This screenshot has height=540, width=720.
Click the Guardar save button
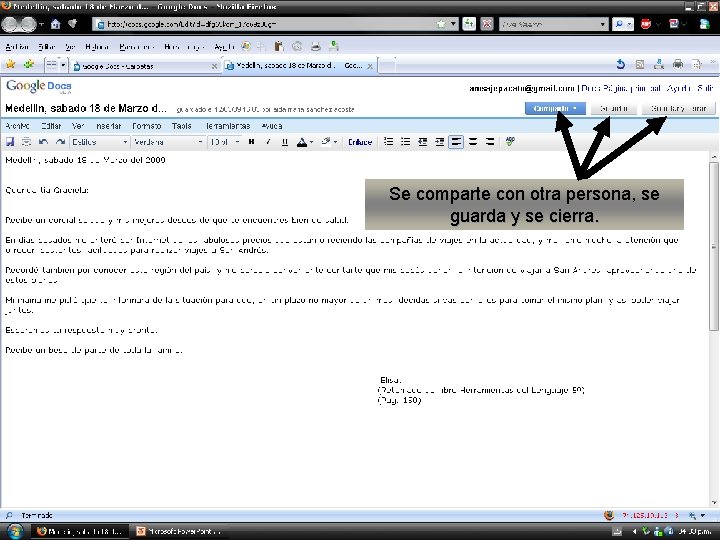(x=613, y=108)
